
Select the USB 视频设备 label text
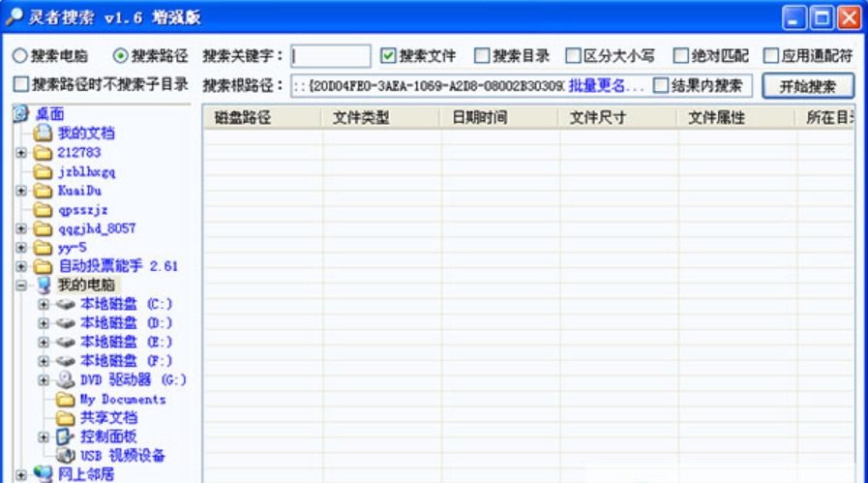pos(123,455)
